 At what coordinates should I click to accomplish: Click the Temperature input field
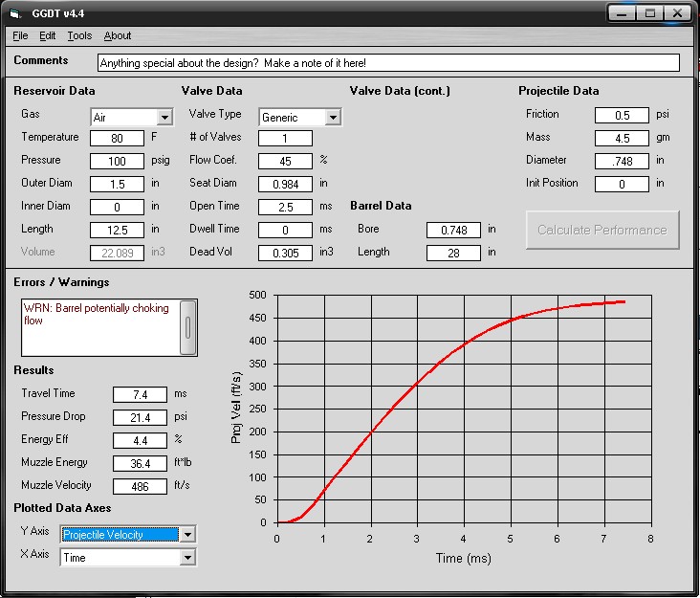click(117, 138)
